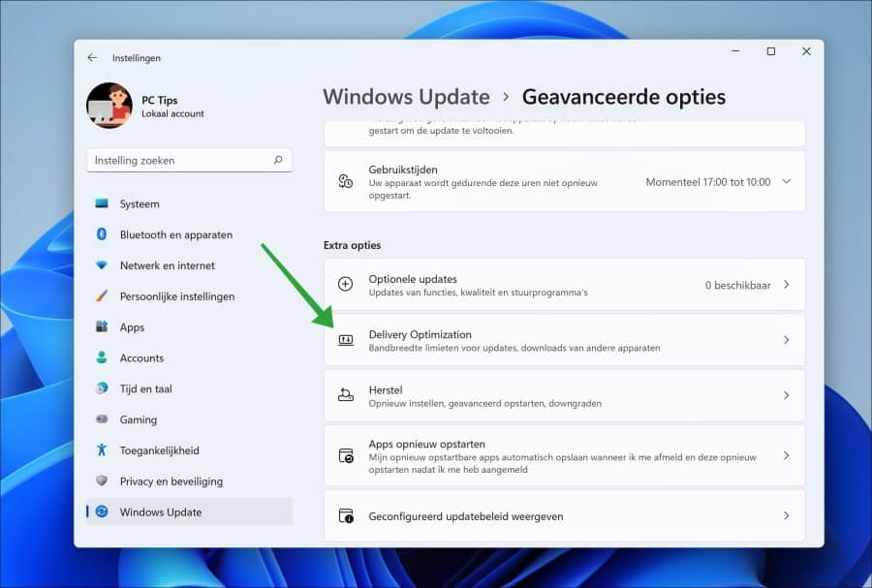The width and height of the screenshot is (872, 588).
Task: Select the Systeem icon in sidebar
Action: coord(102,203)
